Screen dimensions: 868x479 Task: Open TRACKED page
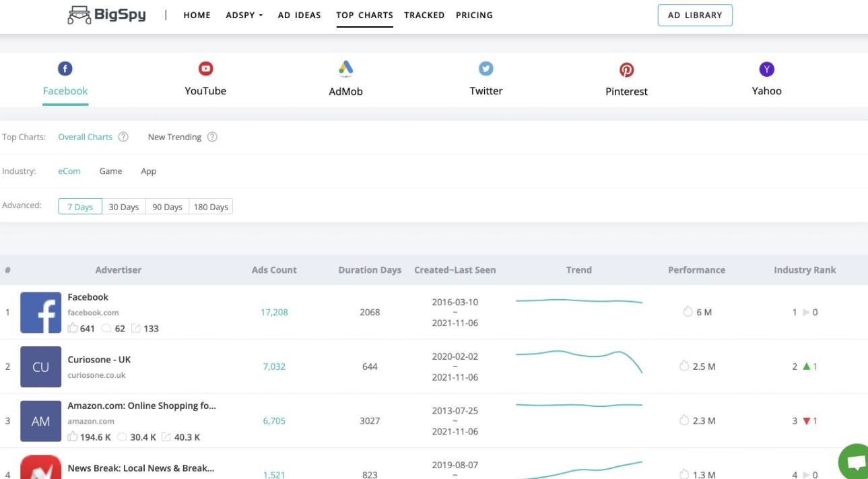(424, 15)
